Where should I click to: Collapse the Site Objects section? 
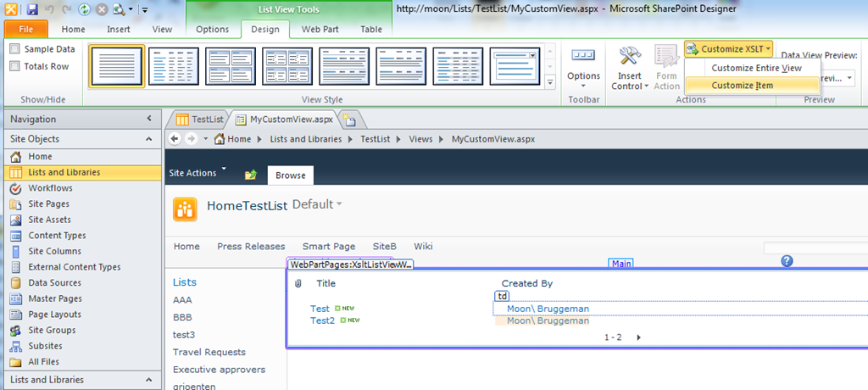[150, 139]
